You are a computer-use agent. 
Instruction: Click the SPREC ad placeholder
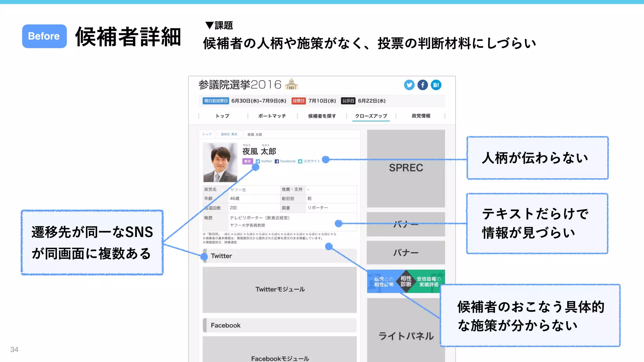coord(406,168)
